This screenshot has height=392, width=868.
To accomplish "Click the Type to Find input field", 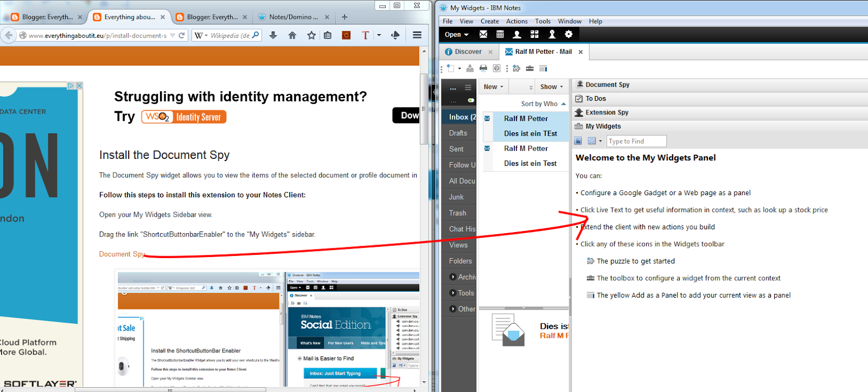I will [636, 141].
